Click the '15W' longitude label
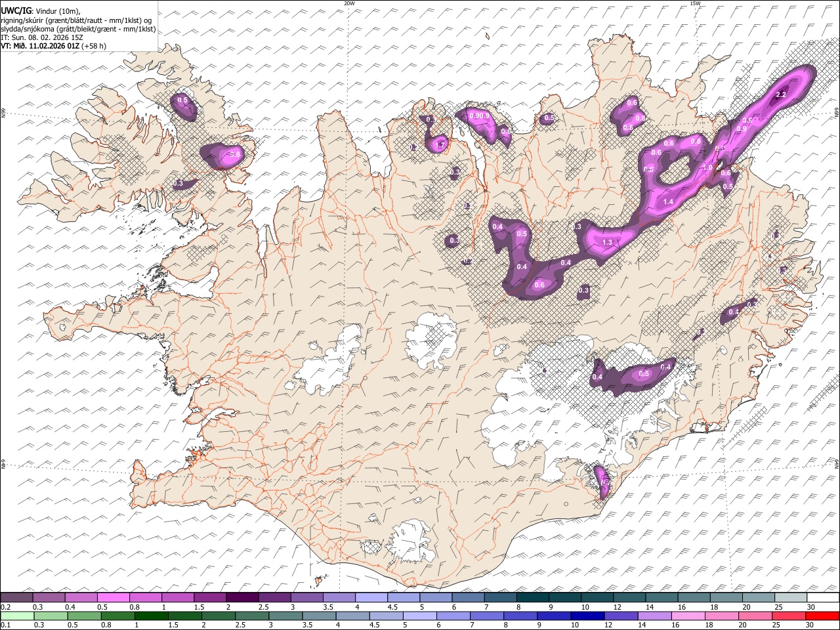Screen dimensions: 840x630 [x=695, y=3]
